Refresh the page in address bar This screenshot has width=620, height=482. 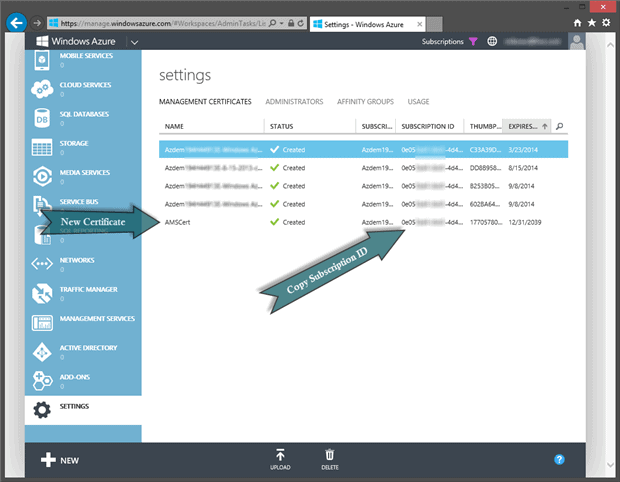point(301,23)
